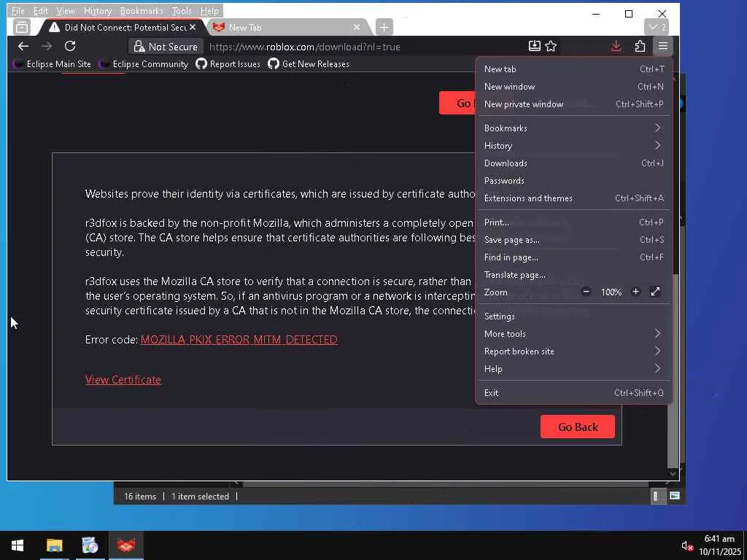Click r3dfox browser taskbar icon
Viewport: 747px width, 560px height.
click(126, 545)
